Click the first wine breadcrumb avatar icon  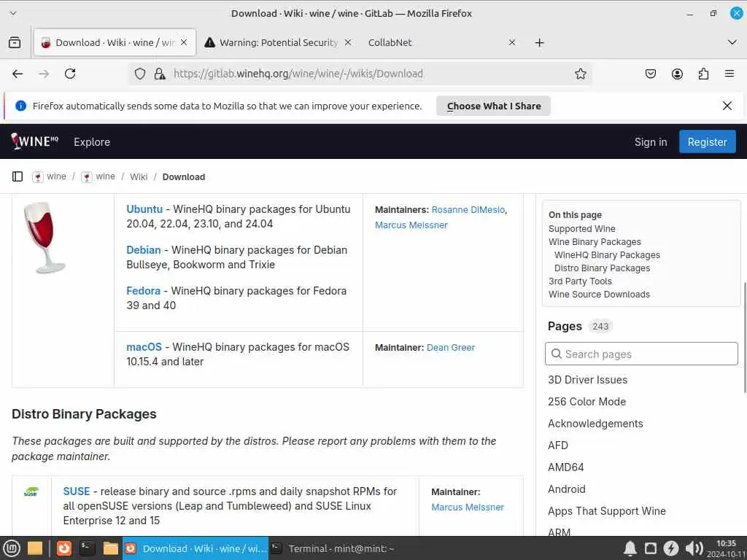38,177
